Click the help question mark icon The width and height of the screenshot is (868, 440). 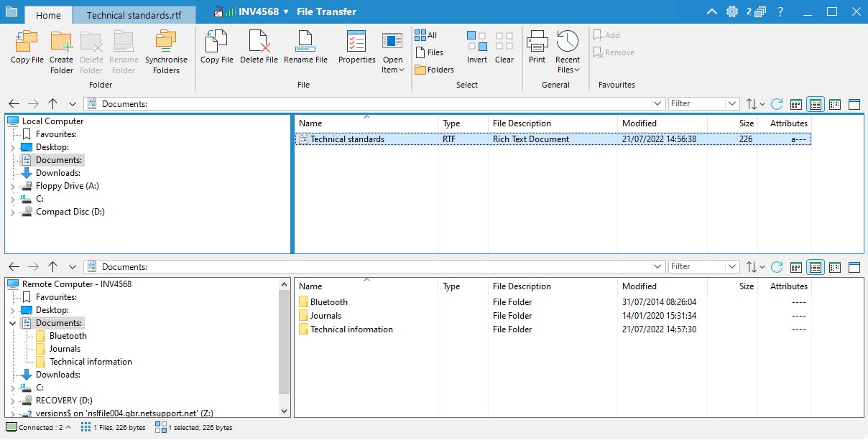pyautogui.click(x=780, y=11)
